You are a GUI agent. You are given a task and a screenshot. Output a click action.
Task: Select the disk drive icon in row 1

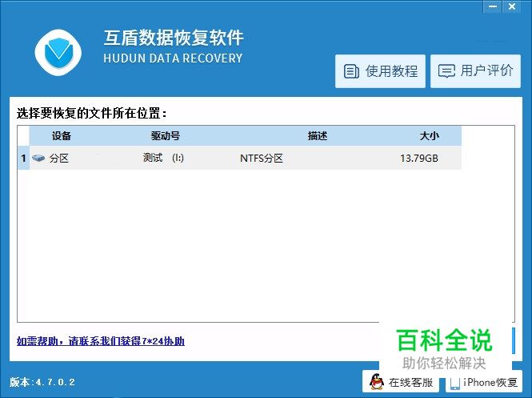pyautogui.click(x=38, y=158)
